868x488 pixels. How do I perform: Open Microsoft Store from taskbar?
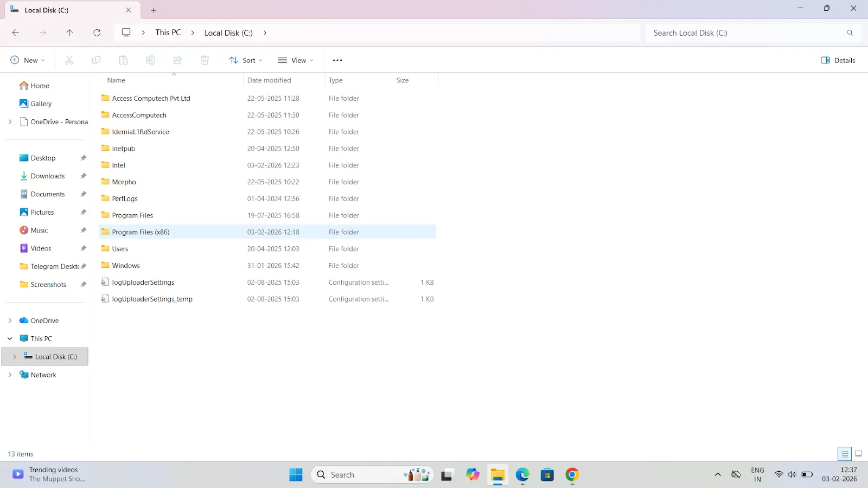point(547,475)
